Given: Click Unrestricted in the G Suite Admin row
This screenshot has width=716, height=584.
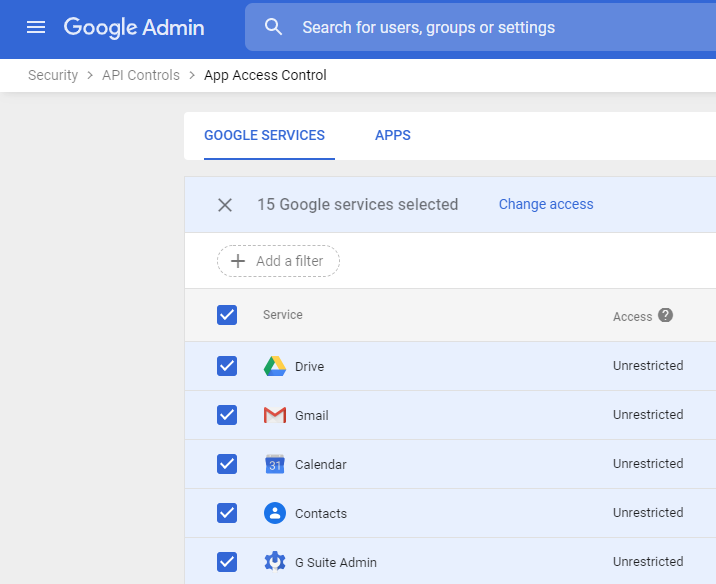Looking at the screenshot, I should coord(648,562).
